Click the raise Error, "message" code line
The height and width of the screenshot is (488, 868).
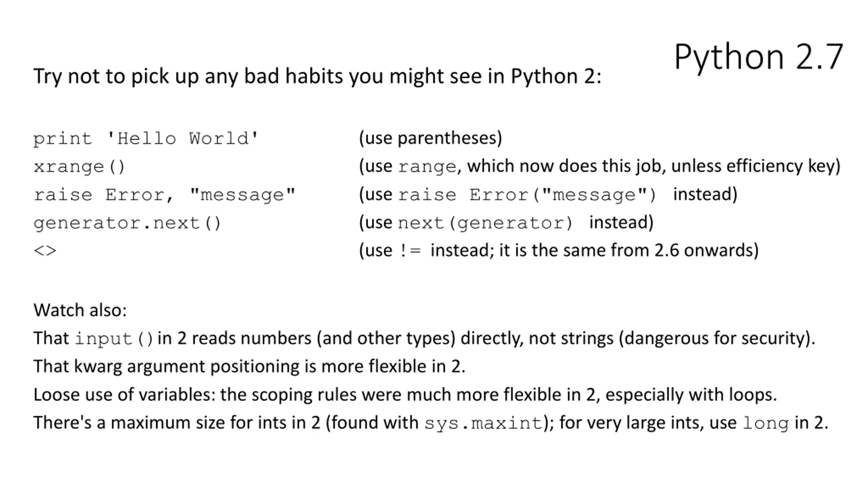(164, 195)
